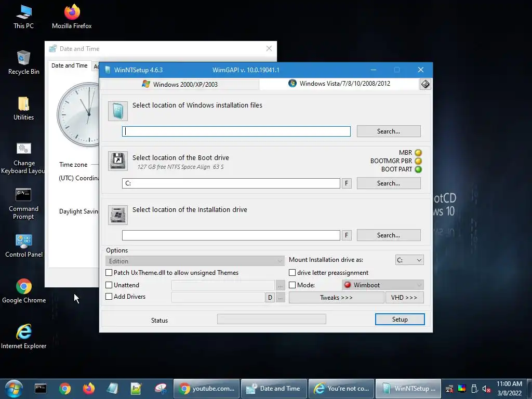Open the Wimboot mode dropdown
Screen dimensions: 532x399
(383, 285)
